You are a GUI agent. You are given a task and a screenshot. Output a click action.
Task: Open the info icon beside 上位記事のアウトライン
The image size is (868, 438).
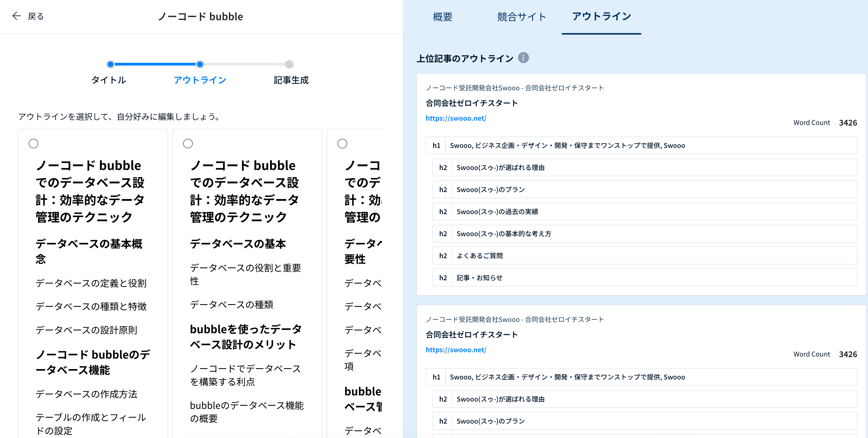523,58
